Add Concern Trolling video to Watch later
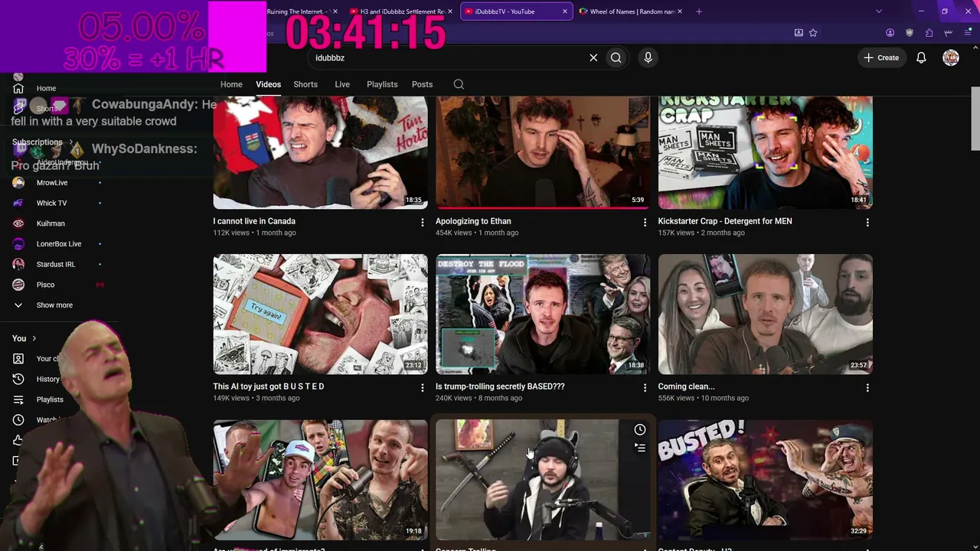Image resolution: width=980 pixels, height=551 pixels. click(640, 430)
